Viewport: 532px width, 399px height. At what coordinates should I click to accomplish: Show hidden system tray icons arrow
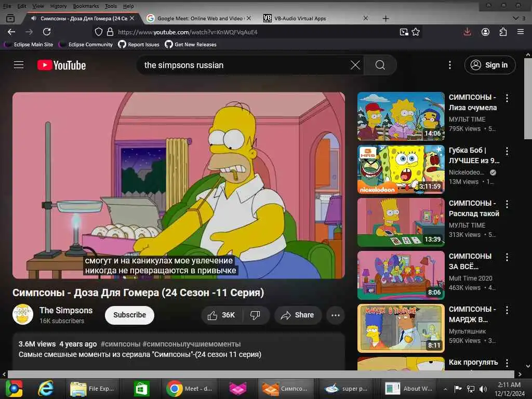pyautogui.click(x=445, y=389)
